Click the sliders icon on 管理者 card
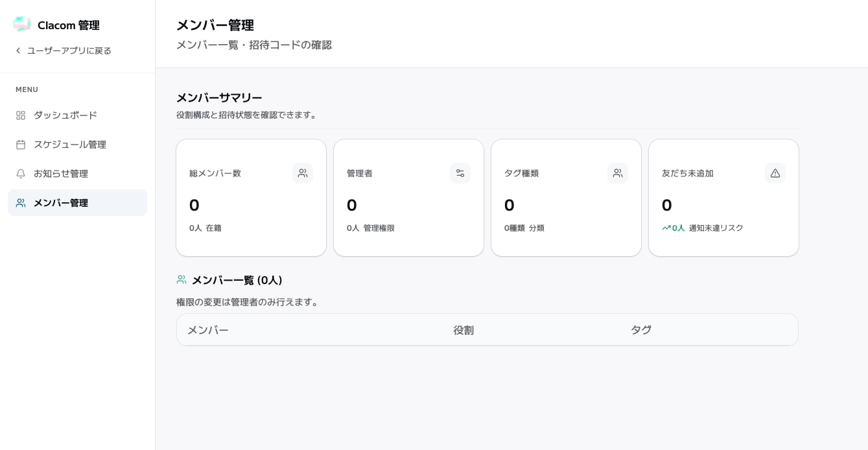Image resolution: width=868 pixels, height=450 pixels. click(x=460, y=173)
